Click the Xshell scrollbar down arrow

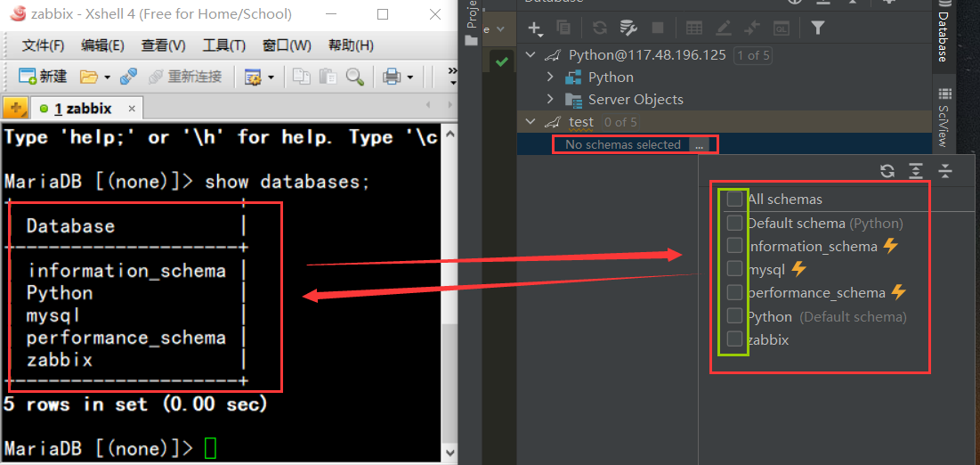coord(450,452)
